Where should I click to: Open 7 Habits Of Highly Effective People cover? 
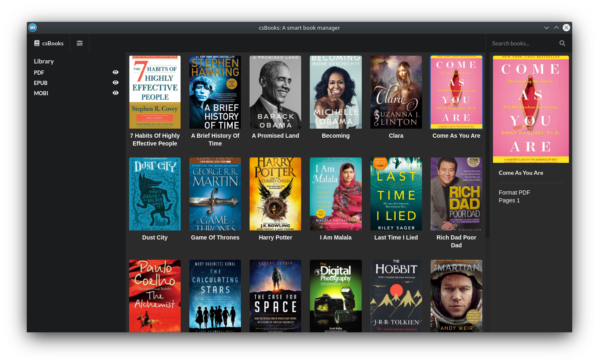coord(155,92)
